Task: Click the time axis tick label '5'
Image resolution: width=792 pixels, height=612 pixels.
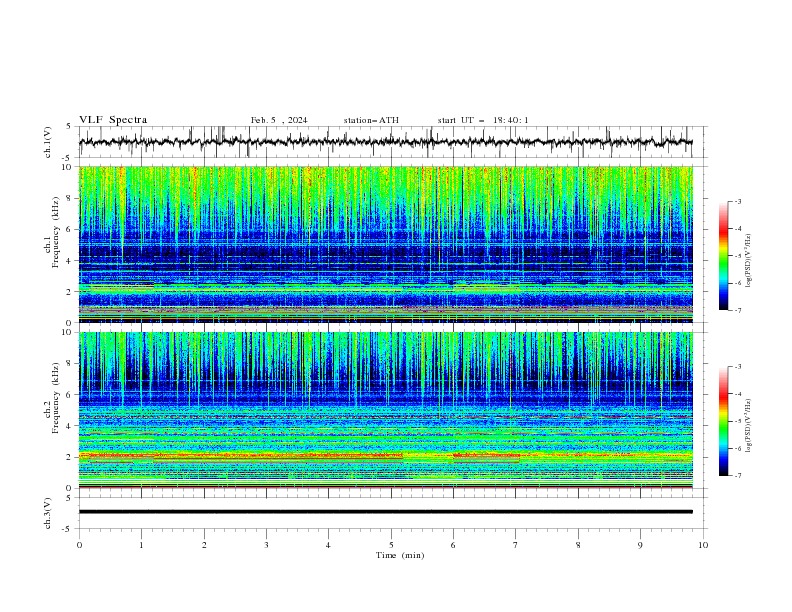Action: 391,545
